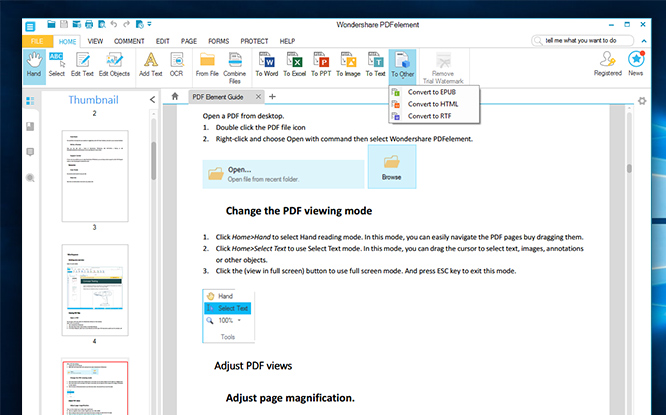Viewport: 666px width, 415px height.
Task: Click the email icon in quick-access bar
Action: 76,24
